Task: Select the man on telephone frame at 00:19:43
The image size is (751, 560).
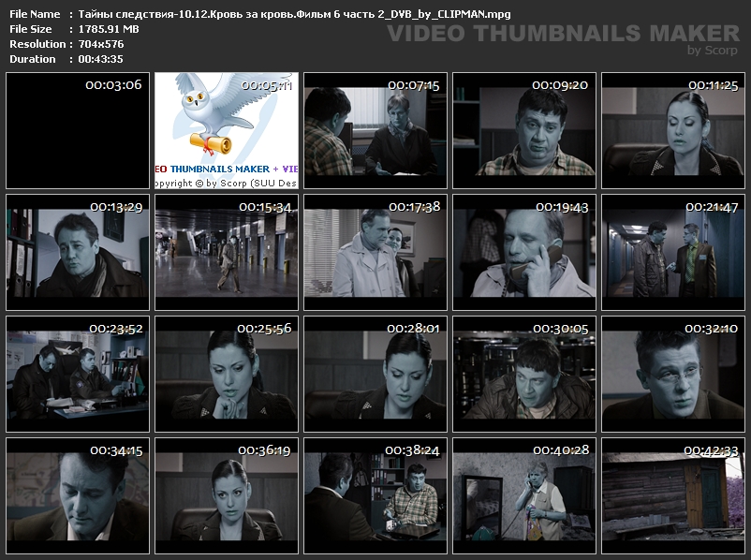Action: click(523, 253)
